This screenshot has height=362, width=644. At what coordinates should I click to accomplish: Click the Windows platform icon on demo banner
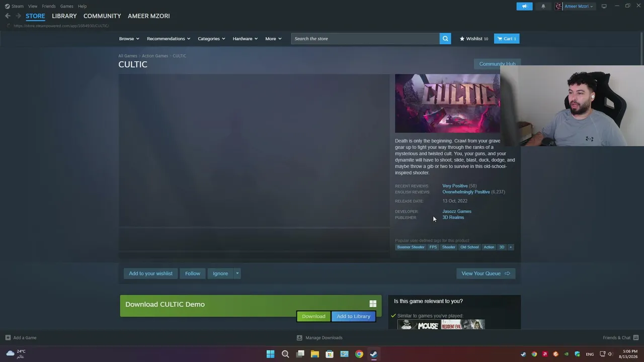[373, 304]
